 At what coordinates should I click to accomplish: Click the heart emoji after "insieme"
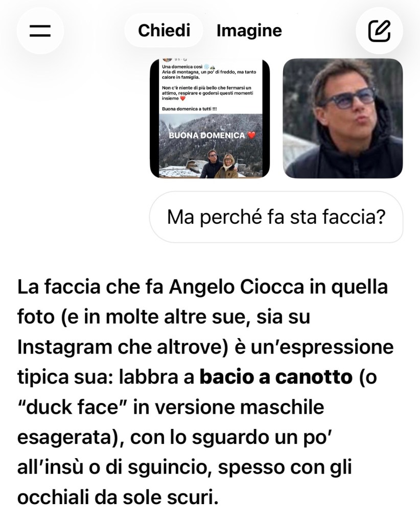tap(182, 99)
